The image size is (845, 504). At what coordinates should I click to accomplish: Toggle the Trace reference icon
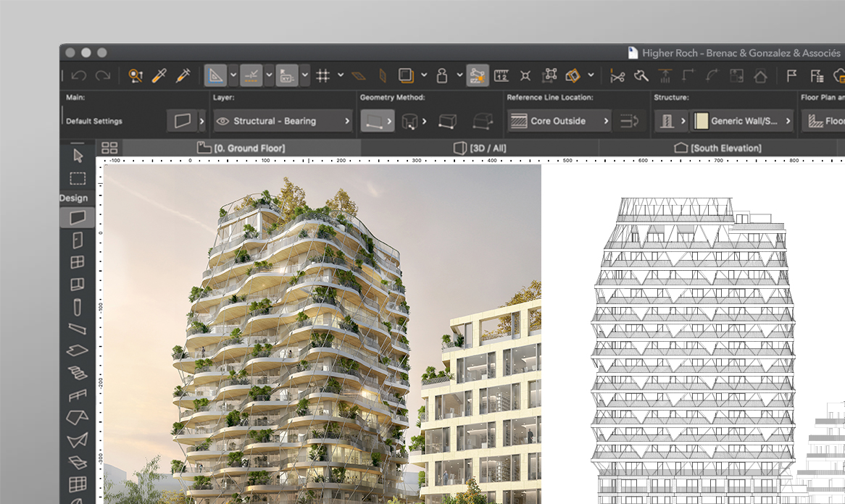pyautogui.click(x=406, y=76)
